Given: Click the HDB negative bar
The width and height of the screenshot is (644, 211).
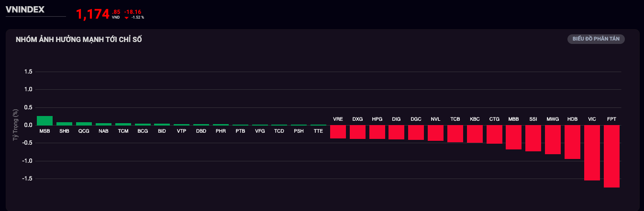Looking at the screenshot, I should [x=572, y=142].
